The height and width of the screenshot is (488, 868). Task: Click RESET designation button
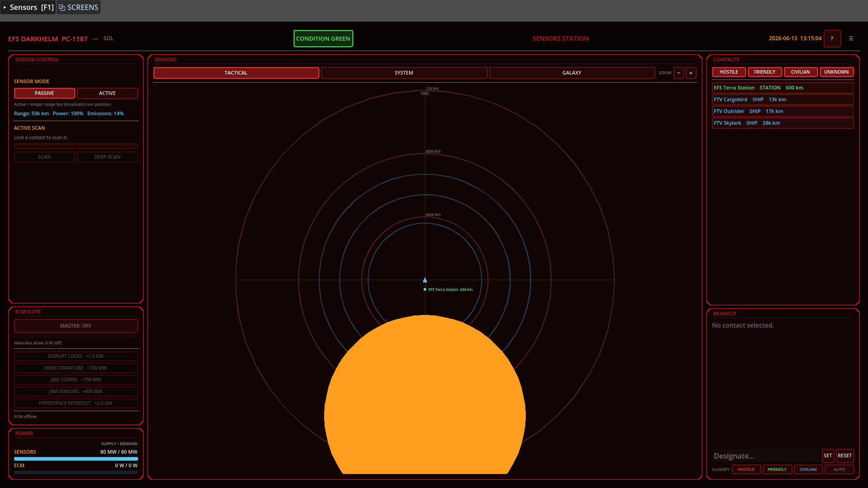[844, 455]
